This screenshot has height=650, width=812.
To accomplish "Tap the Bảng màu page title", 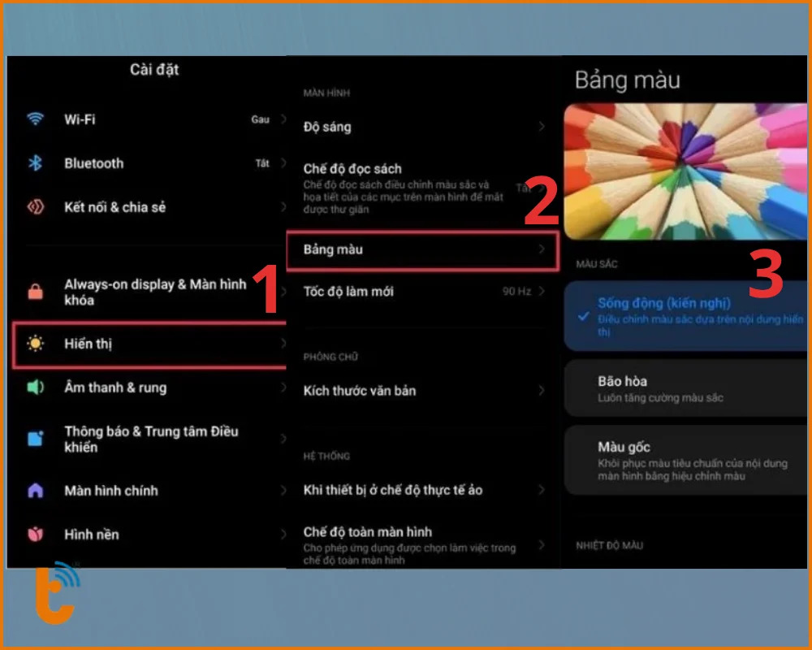I will pyautogui.click(x=627, y=80).
